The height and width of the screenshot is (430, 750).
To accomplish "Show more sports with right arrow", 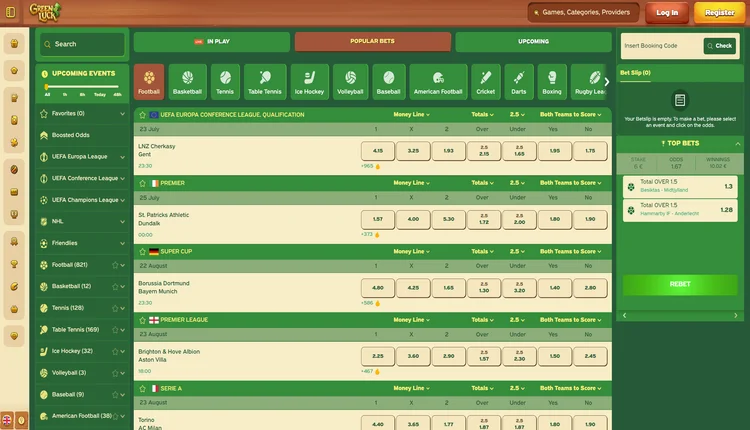I will pos(607,82).
